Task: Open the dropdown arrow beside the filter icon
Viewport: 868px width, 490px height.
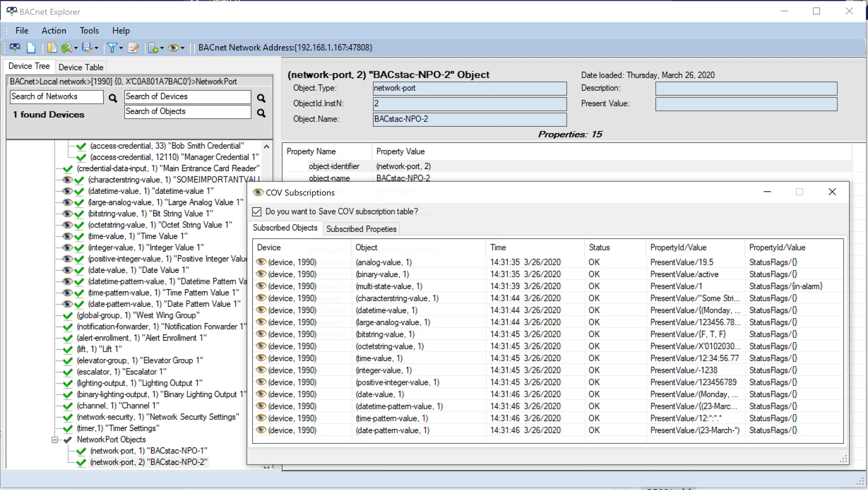Action: coord(121,47)
